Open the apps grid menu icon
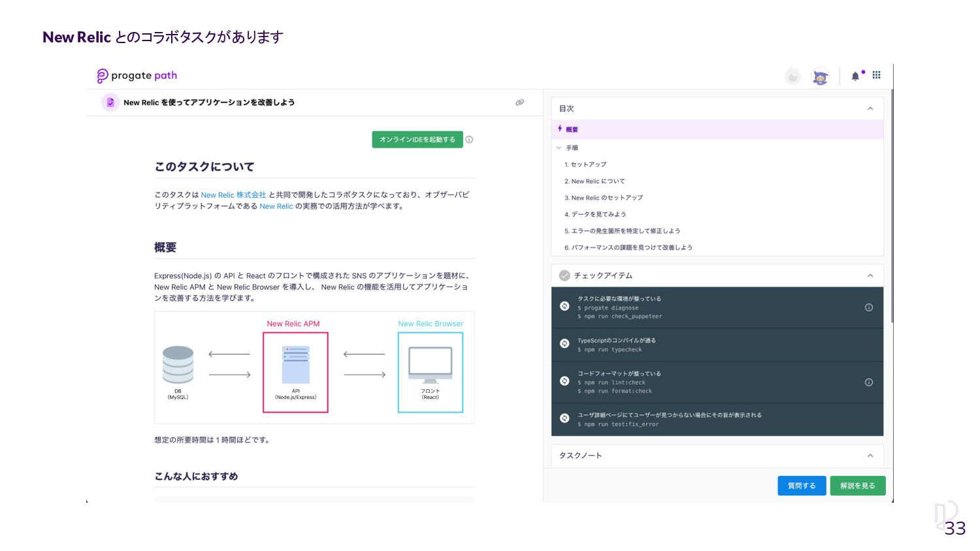This screenshot has height=551, width=980. [876, 75]
